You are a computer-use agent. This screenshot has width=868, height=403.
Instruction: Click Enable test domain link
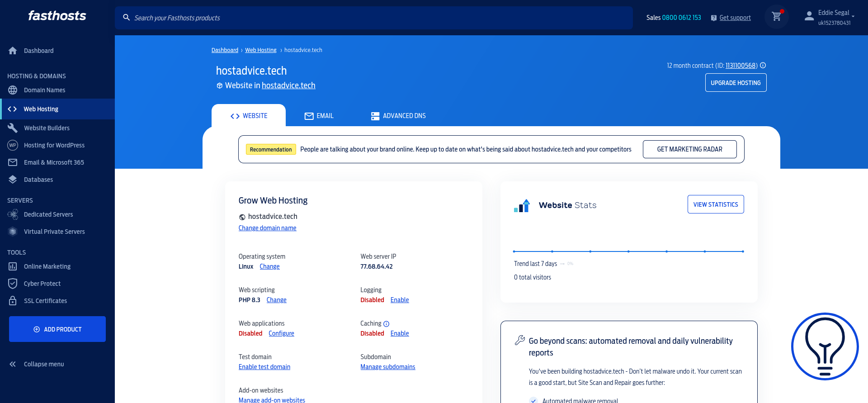pyautogui.click(x=264, y=367)
